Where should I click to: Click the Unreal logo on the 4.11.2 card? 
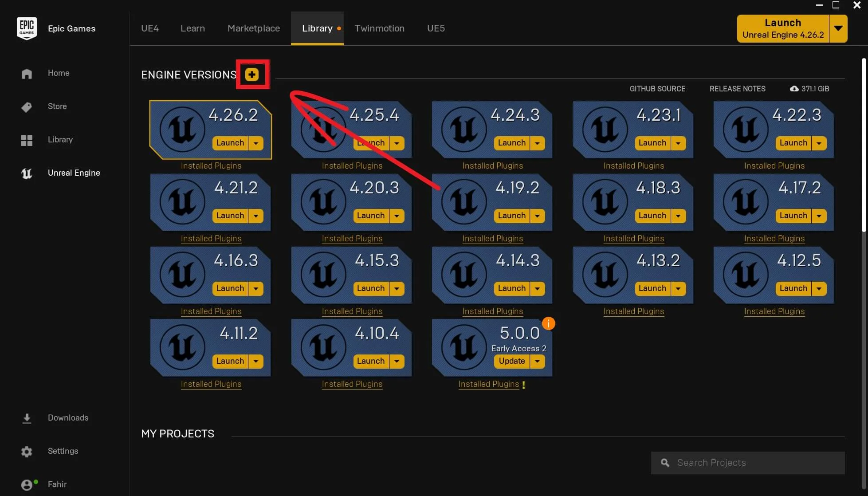pyautogui.click(x=182, y=348)
